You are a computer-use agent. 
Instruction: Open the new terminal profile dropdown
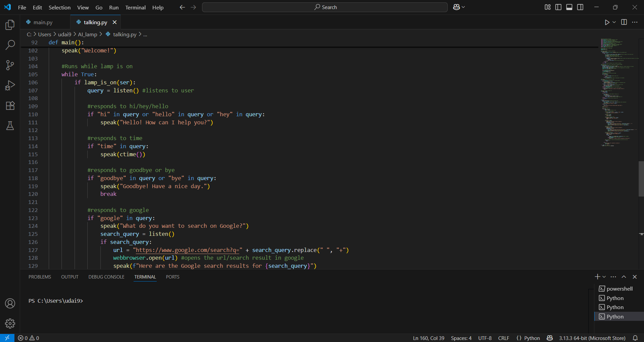click(604, 277)
